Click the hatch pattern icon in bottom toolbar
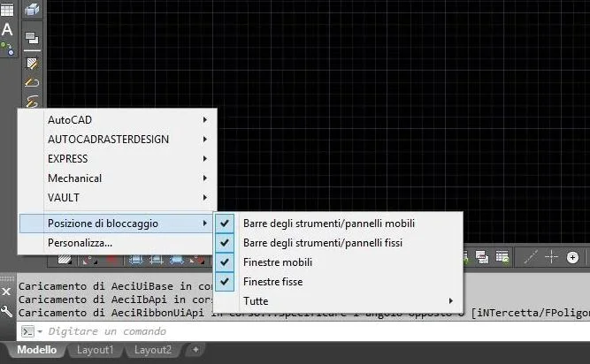 coord(65,259)
